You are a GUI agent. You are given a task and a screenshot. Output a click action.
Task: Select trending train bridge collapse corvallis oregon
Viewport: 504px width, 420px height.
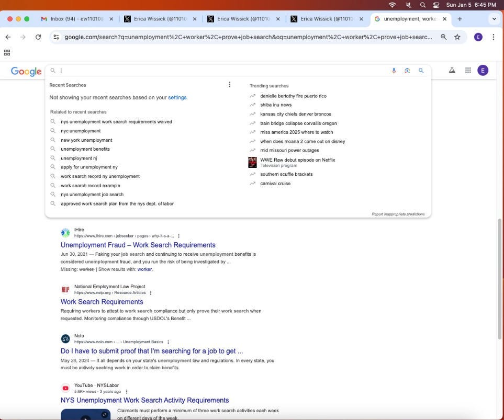click(298, 123)
